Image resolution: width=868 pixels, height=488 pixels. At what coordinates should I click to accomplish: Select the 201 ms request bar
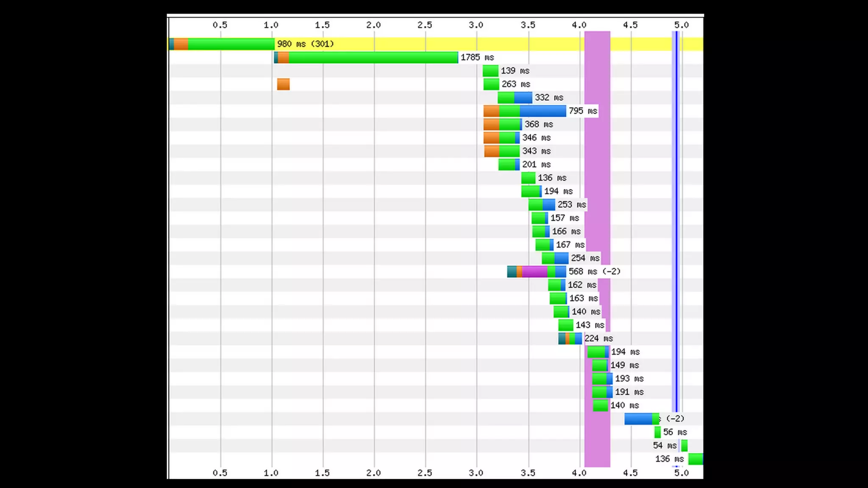[509, 164]
